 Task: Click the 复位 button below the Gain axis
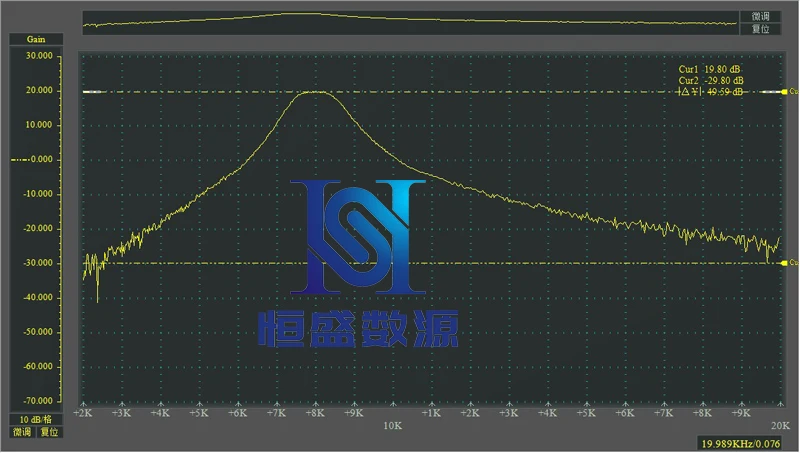(49, 432)
